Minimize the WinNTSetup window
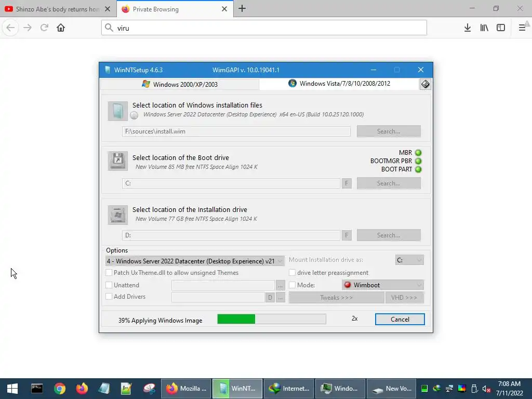The width and height of the screenshot is (532, 399). tap(374, 70)
